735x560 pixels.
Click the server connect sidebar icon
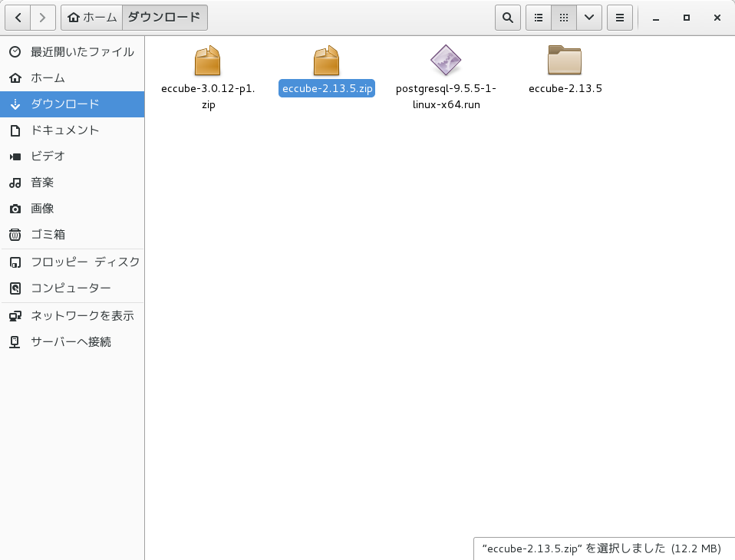(15, 342)
